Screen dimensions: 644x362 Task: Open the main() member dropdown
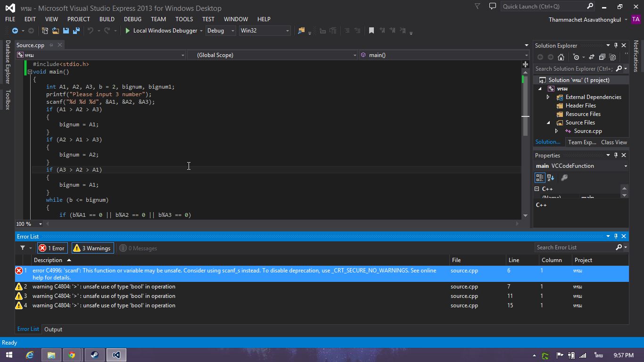point(444,55)
